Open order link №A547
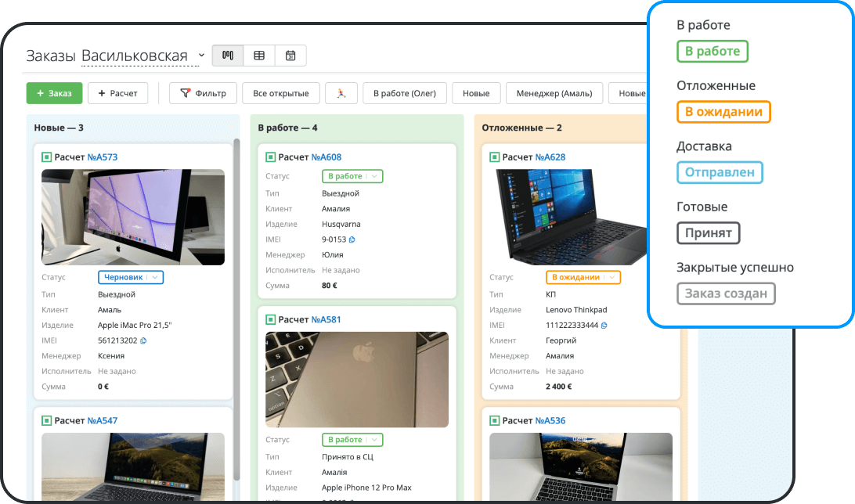This screenshot has width=855, height=504. pyautogui.click(x=102, y=420)
